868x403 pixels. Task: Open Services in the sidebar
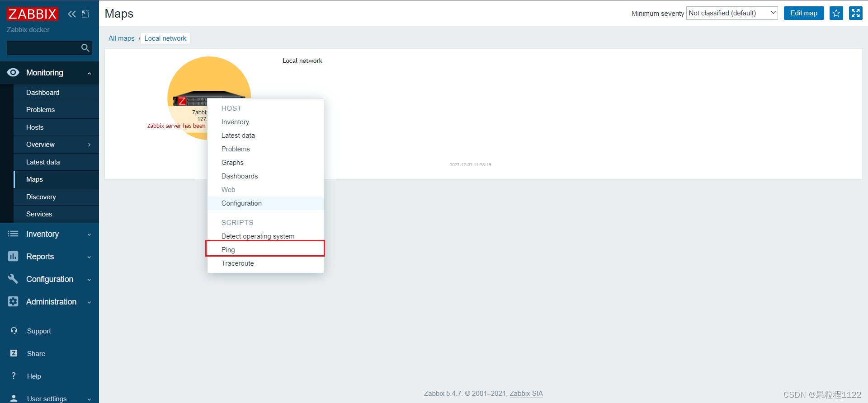coord(56,214)
